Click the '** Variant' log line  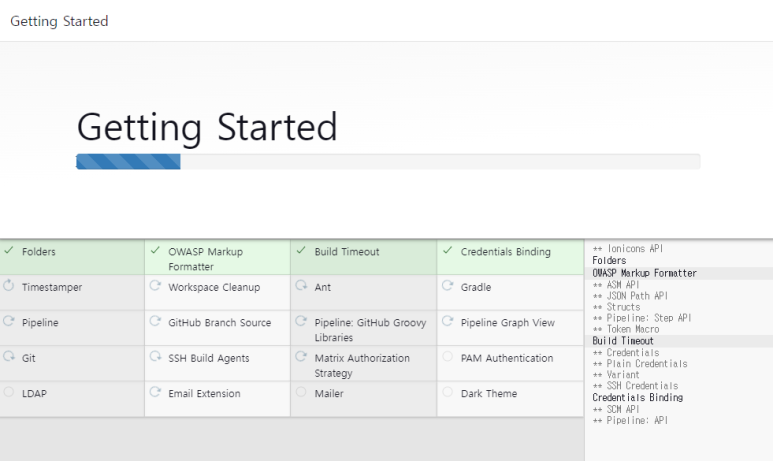click(616, 375)
